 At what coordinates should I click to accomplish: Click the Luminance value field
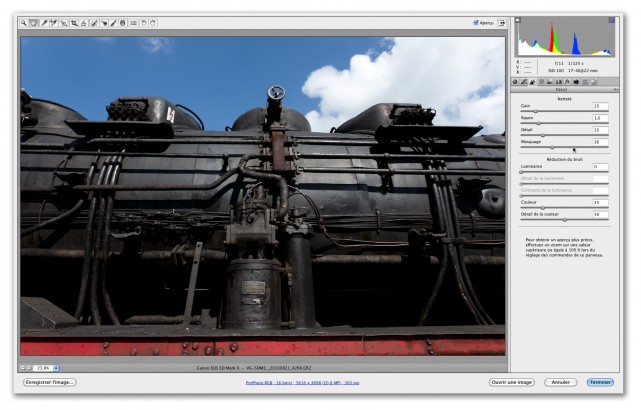[600, 166]
